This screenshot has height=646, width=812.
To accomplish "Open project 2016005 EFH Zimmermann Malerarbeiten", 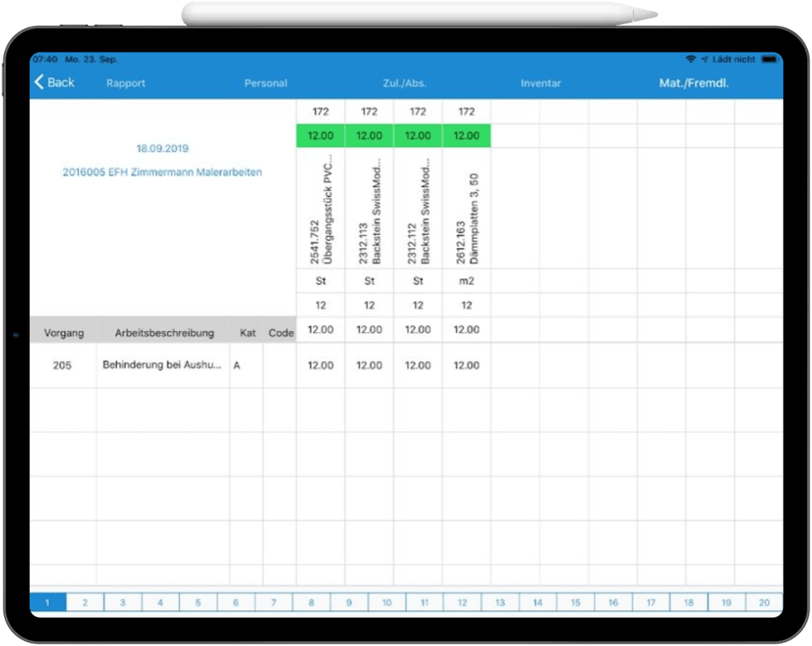I will [162, 172].
